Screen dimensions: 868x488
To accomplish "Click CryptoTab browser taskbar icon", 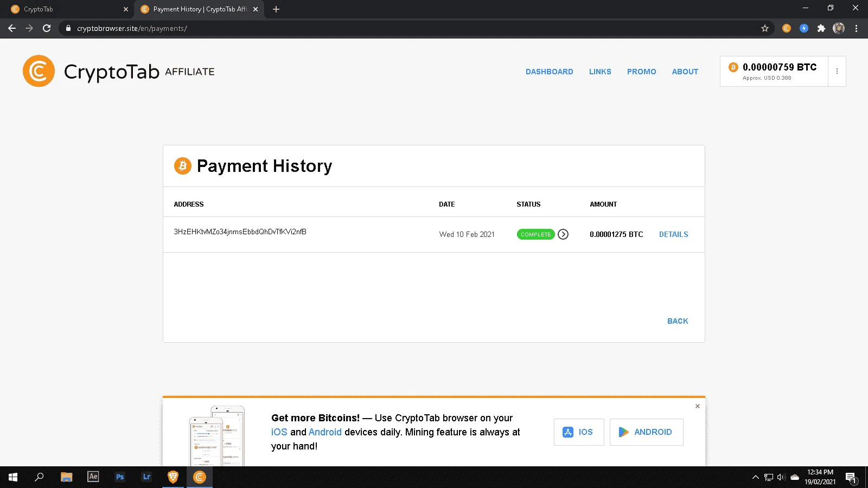I will coord(200,477).
